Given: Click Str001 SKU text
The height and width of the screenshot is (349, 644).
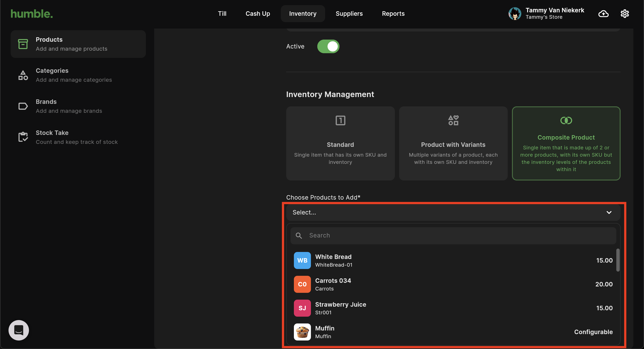Looking at the screenshot, I should [x=323, y=313].
